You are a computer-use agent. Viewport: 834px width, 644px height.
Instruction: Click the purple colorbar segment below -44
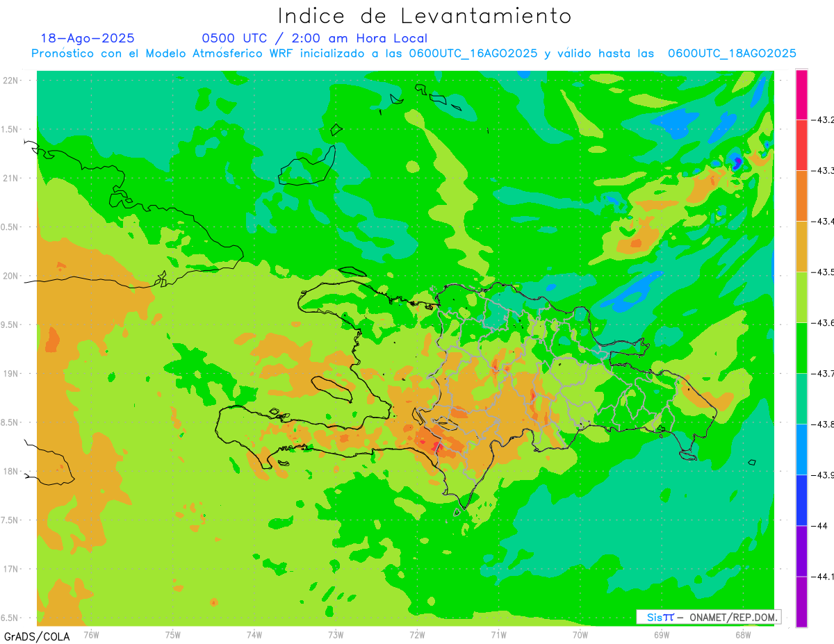point(801,550)
